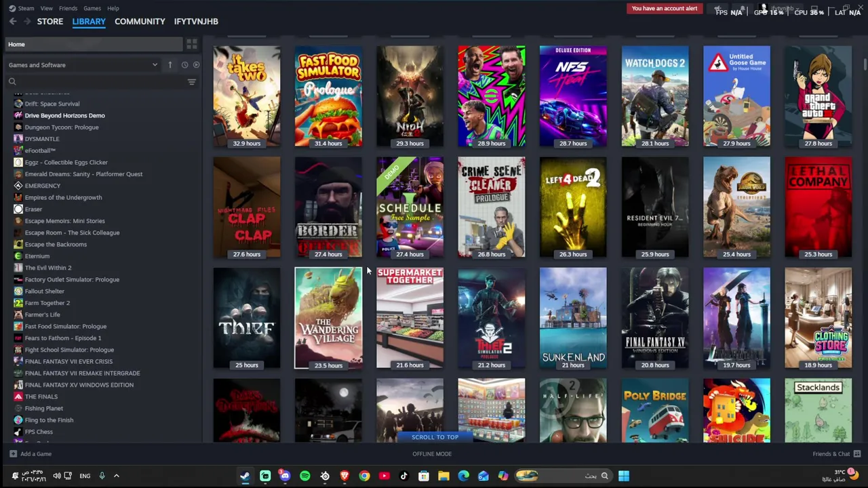Open the Sunkenland cover
868x488 pixels.
[x=573, y=318]
